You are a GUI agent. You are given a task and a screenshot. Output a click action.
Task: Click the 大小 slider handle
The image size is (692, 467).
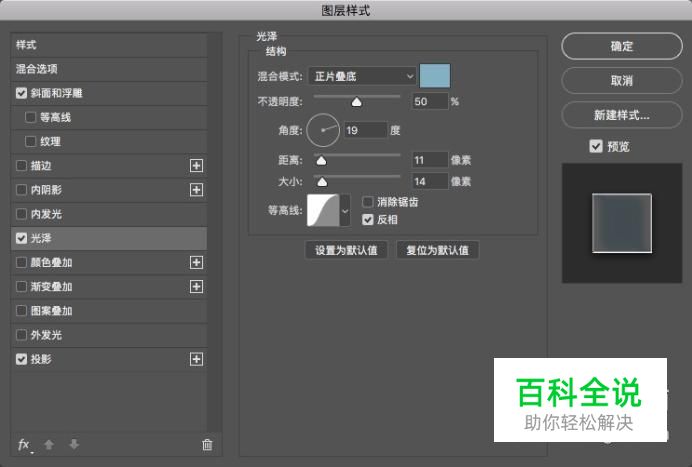tap(322, 182)
